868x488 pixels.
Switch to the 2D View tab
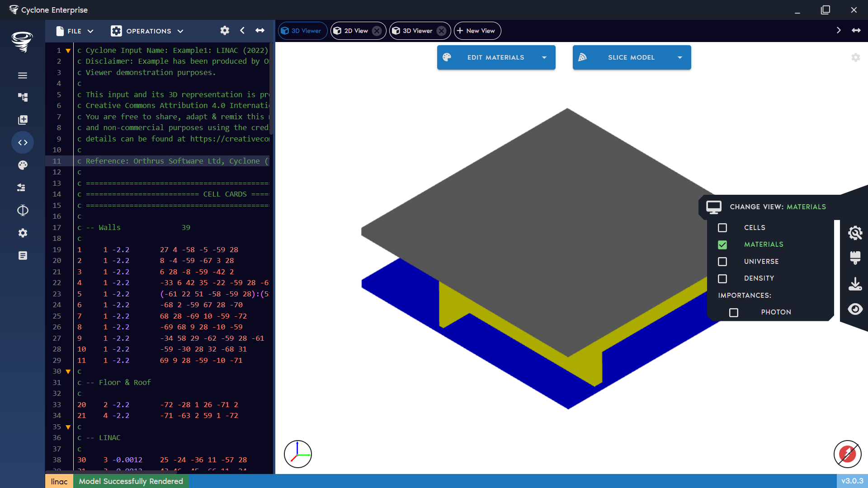coord(357,31)
